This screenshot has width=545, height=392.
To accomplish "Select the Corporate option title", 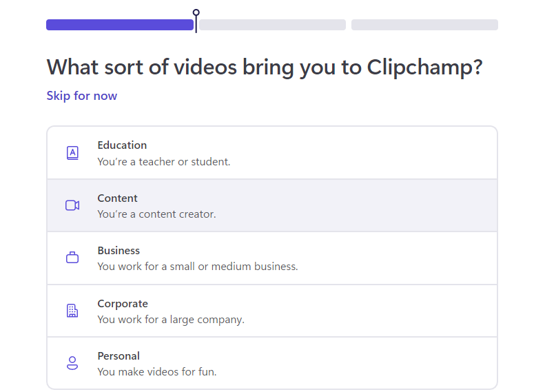I will point(123,304).
